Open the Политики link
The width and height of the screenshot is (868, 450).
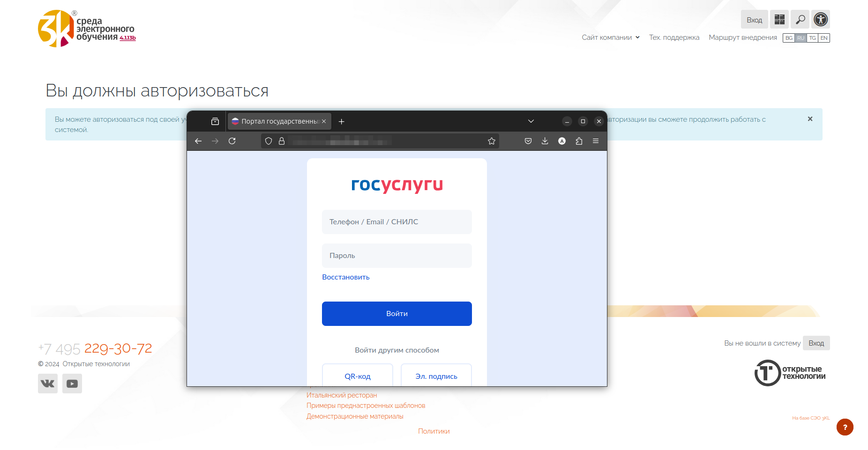(x=434, y=431)
